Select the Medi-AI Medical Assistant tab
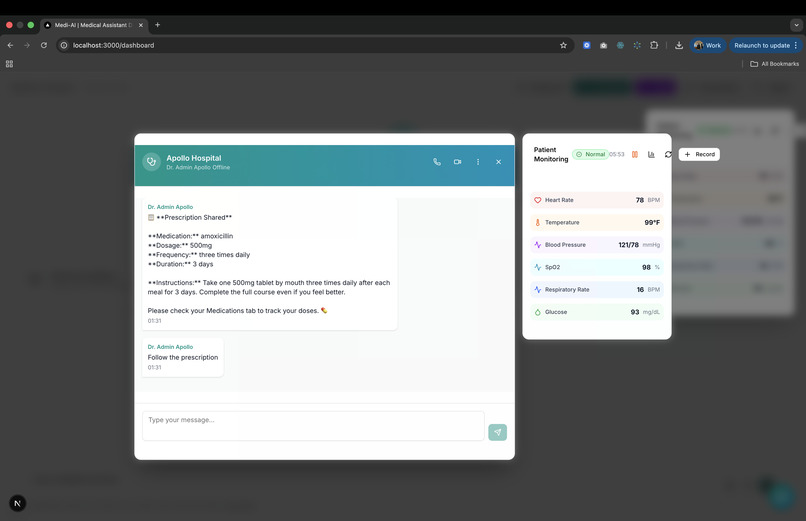This screenshot has height=521, width=806. tap(94, 25)
